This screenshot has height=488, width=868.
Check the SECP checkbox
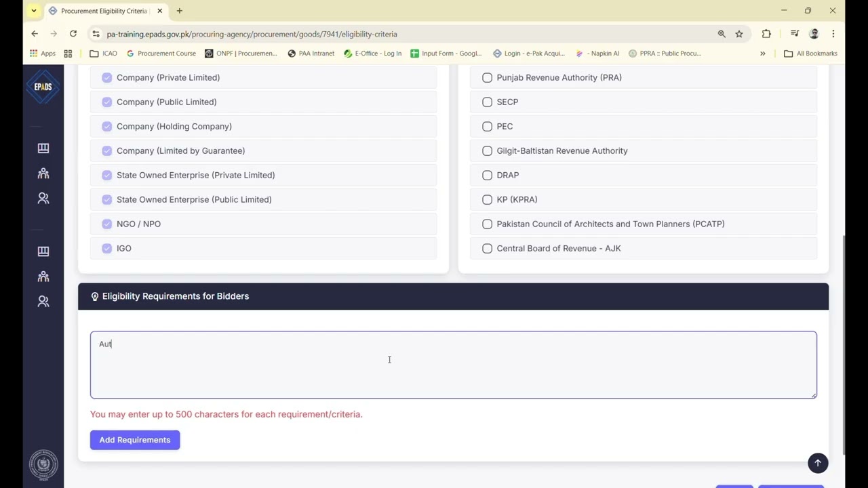pyautogui.click(x=487, y=102)
